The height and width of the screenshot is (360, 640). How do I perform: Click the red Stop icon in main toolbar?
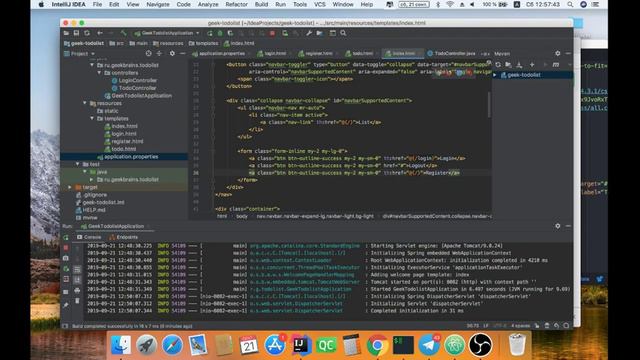click(272, 33)
